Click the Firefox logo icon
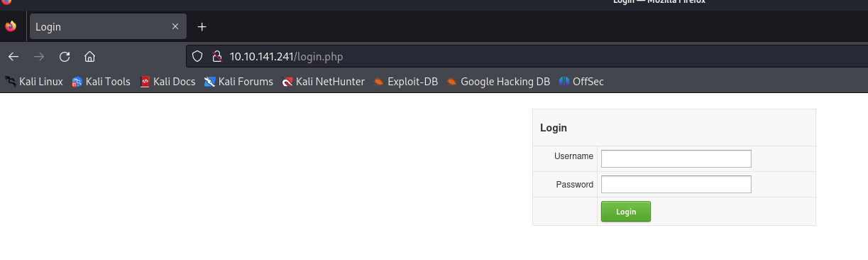The image size is (868, 260). click(x=11, y=27)
